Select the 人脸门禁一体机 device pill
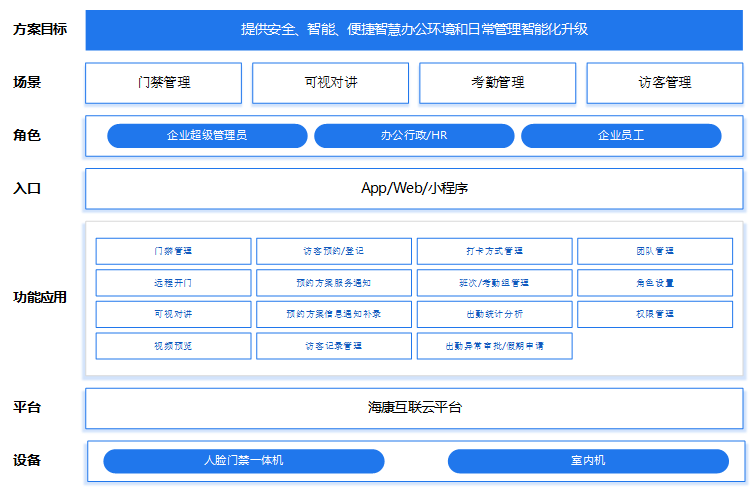754x495 pixels. (x=243, y=461)
